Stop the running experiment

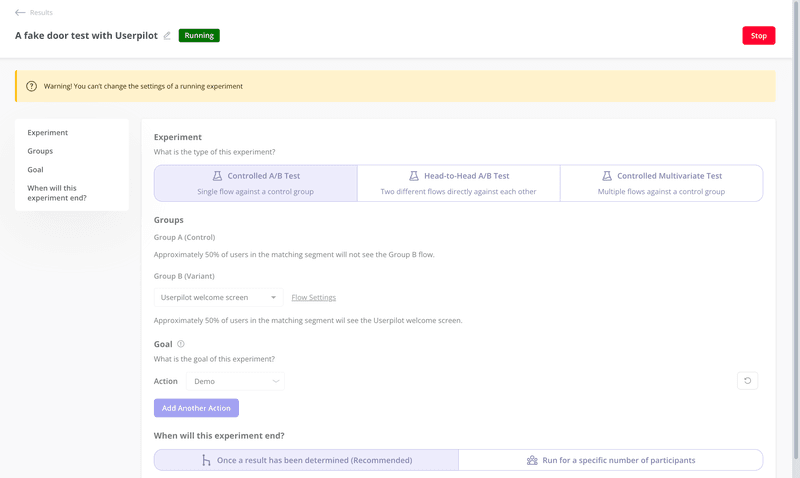(x=758, y=36)
